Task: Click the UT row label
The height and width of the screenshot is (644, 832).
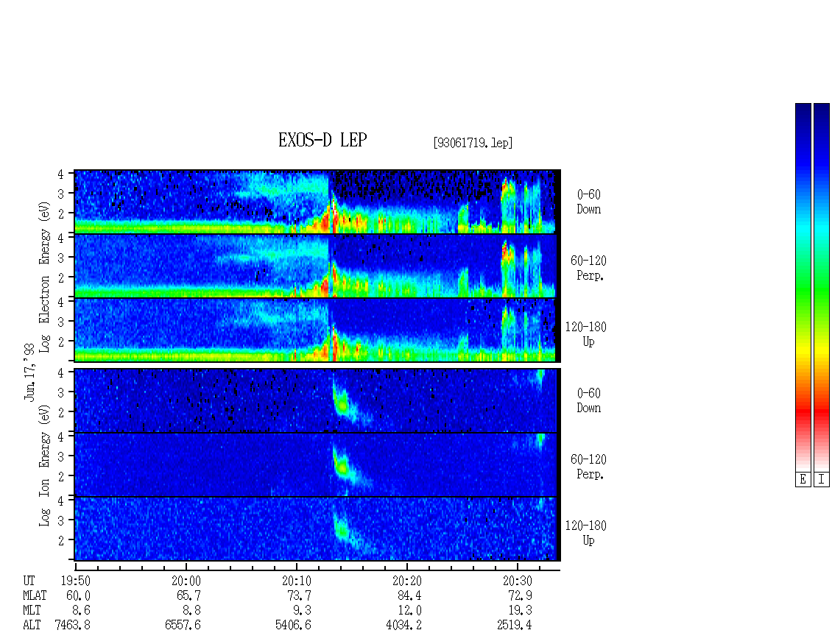Action: click(x=29, y=581)
